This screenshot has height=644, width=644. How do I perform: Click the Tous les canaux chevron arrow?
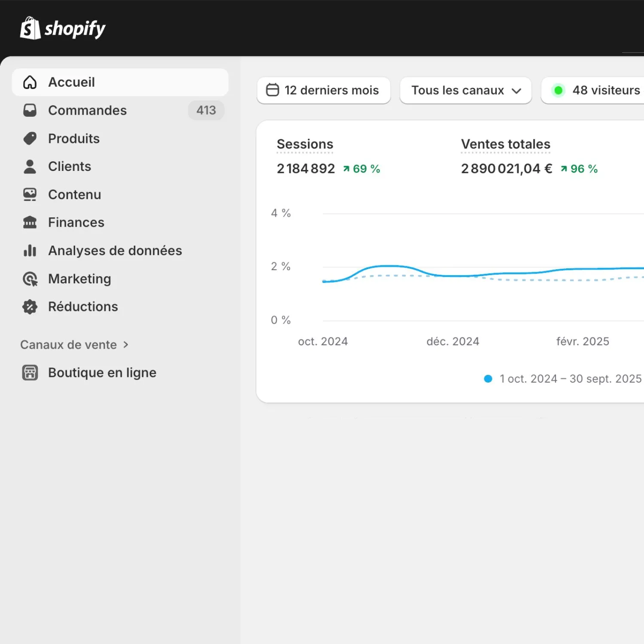click(516, 91)
